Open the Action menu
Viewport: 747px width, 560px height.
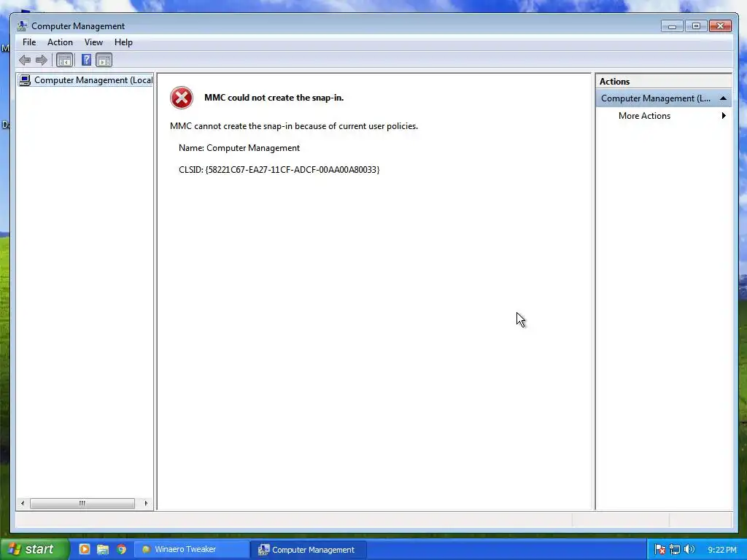[x=60, y=42]
